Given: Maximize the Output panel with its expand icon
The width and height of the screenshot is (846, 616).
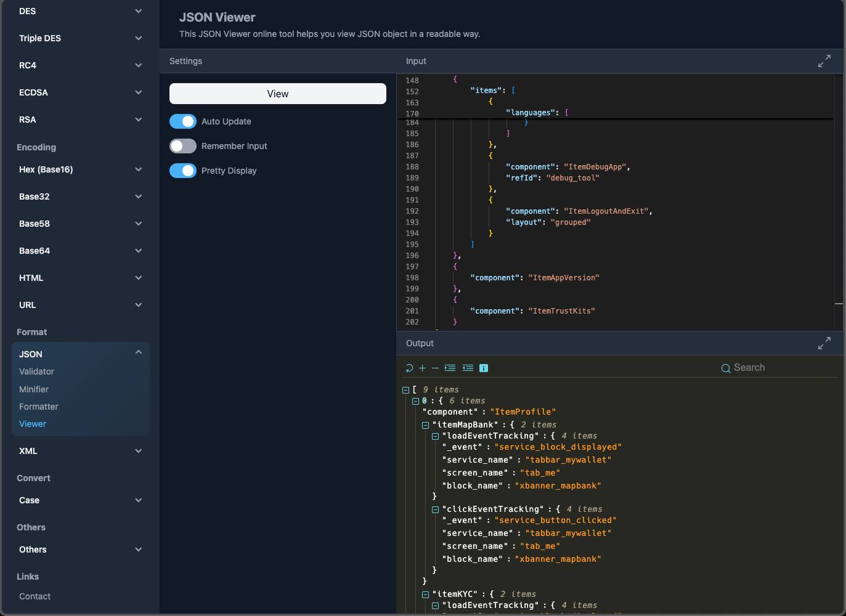Looking at the screenshot, I should point(824,343).
